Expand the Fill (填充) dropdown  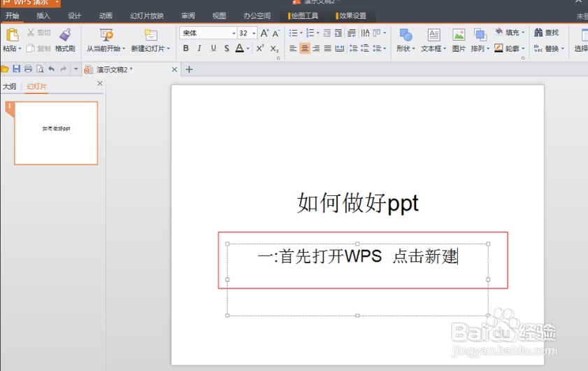click(523, 32)
